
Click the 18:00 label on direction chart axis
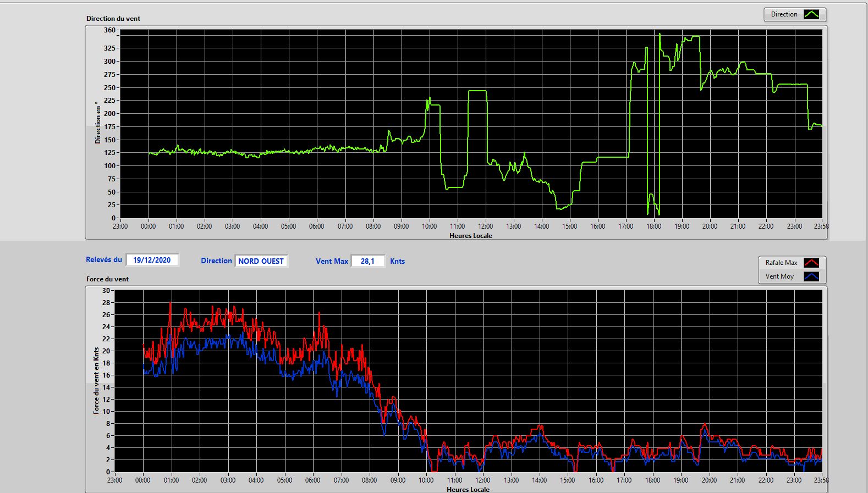coord(653,226)
